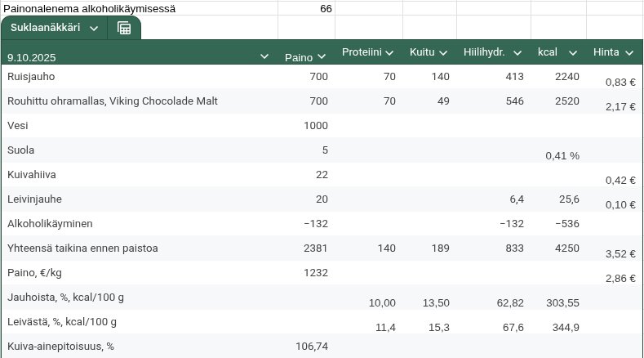The image size is (644, 358).
Task: Click the Alkoholikäyminen row label
Action: click(x=49, y=224)
